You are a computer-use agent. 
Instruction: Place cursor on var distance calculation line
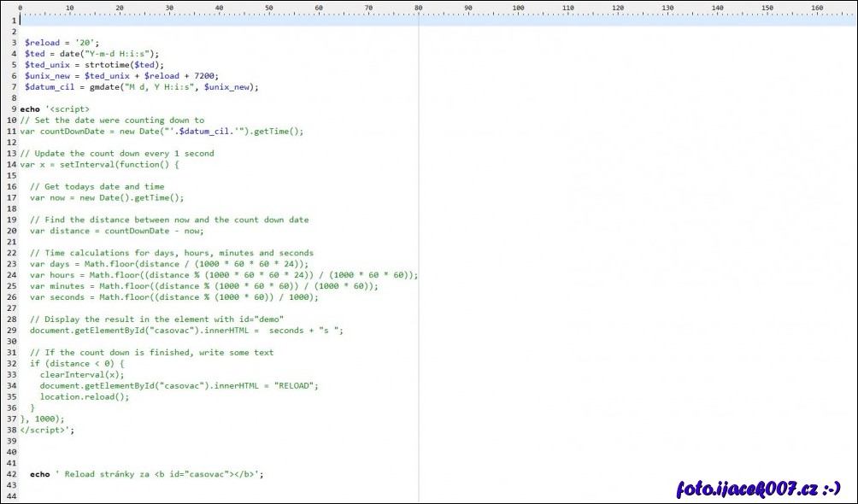[117, 231]
